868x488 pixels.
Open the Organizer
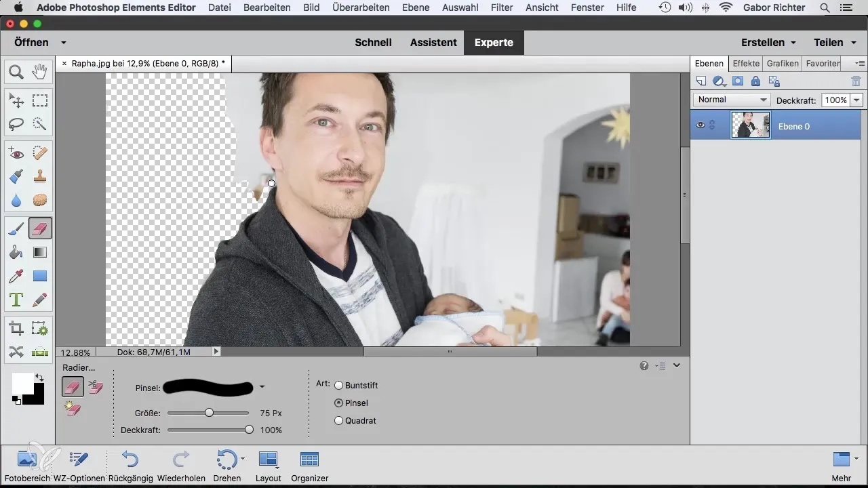tap(309, 465)
